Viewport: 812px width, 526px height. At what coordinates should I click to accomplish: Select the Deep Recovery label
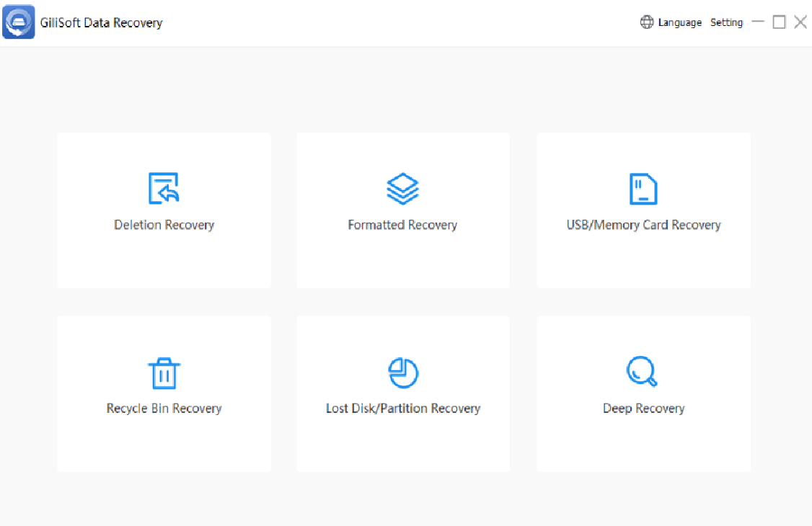click(x=643, y=409)
